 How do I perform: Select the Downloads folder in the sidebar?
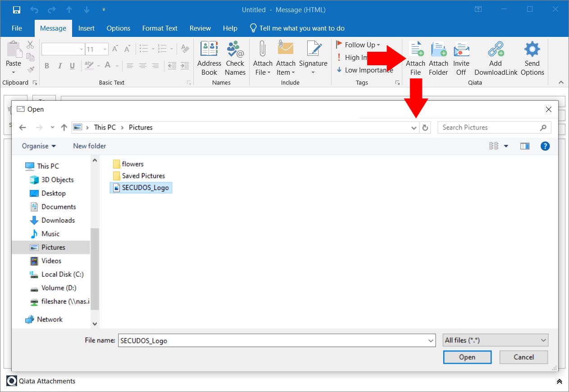click(x=58, y=220)
